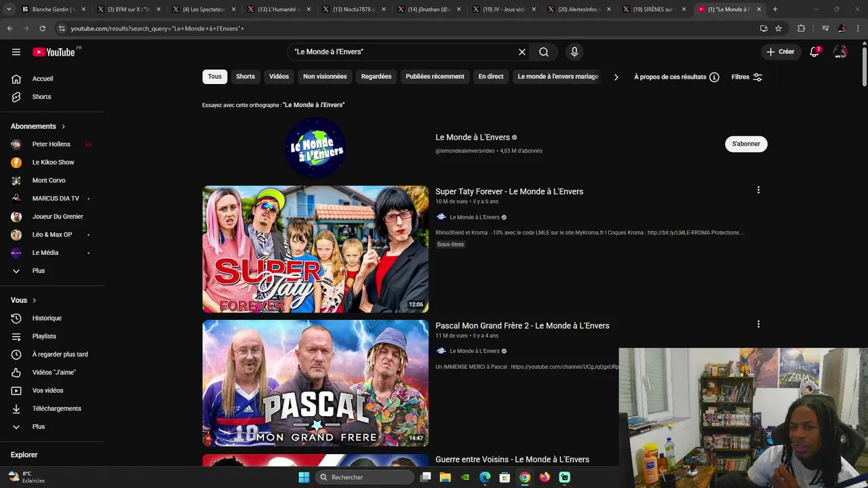Play the Pascal Mon Grand Frère 2 thumbnail
Viewport: 868px width, 488px height.
[315, 383]
